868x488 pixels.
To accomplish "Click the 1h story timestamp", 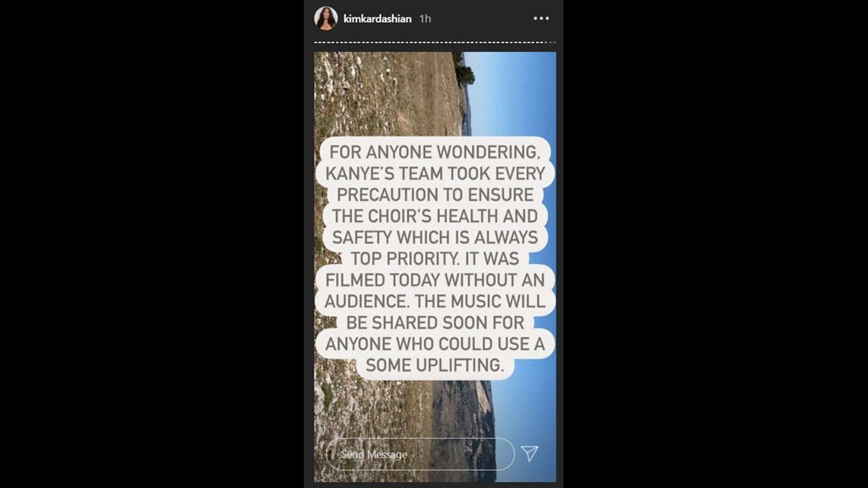I will pyautogui.click(x=425, y=19).
